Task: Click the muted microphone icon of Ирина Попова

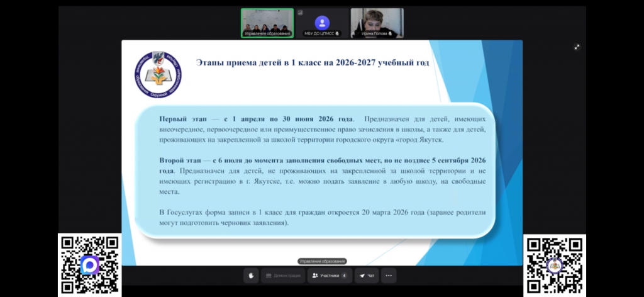Action: [x=391, y=33]
